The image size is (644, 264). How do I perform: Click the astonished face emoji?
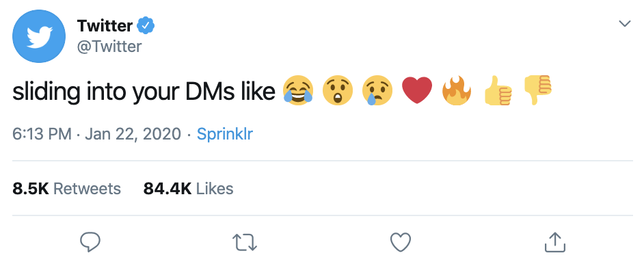pyautogui.click(x=337, y=90)
